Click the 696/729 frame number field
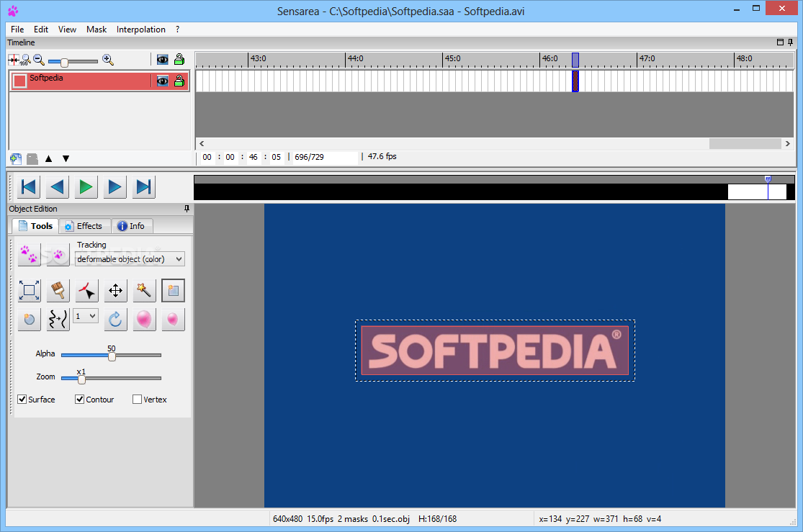This screenshot has height=532, width=803. pyautogui.click(x=325, y=157)
